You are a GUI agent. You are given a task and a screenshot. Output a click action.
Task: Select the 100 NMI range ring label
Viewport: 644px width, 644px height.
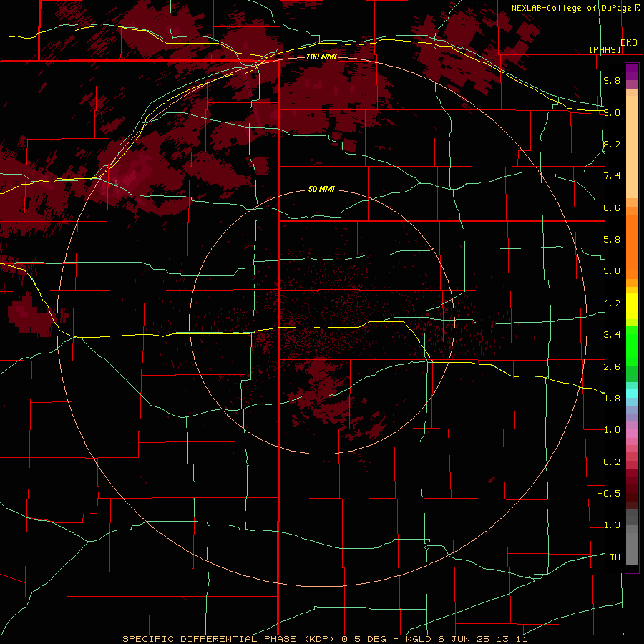[x=321, y=57]
